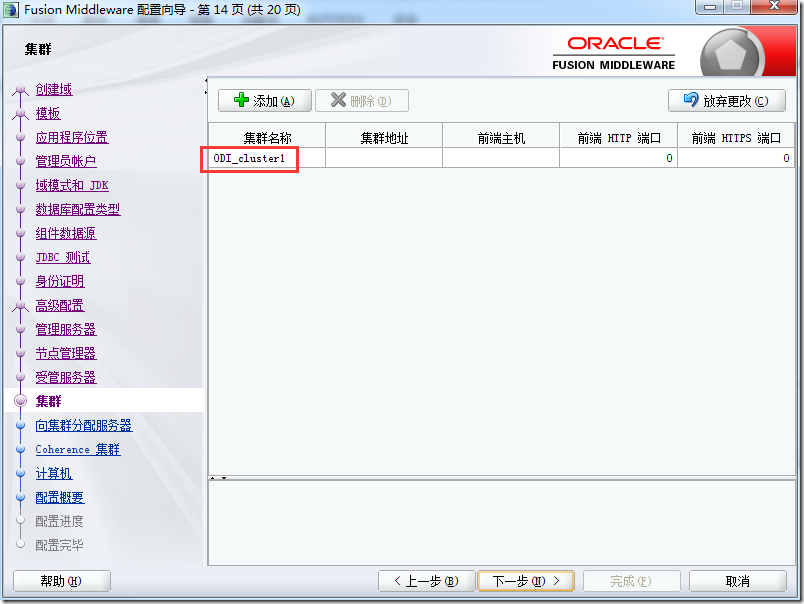Click the 前端主机 cell of ODI_cluster1
Image resolution: width=804 pixels, height=604 pixels.
coord(501,158)
